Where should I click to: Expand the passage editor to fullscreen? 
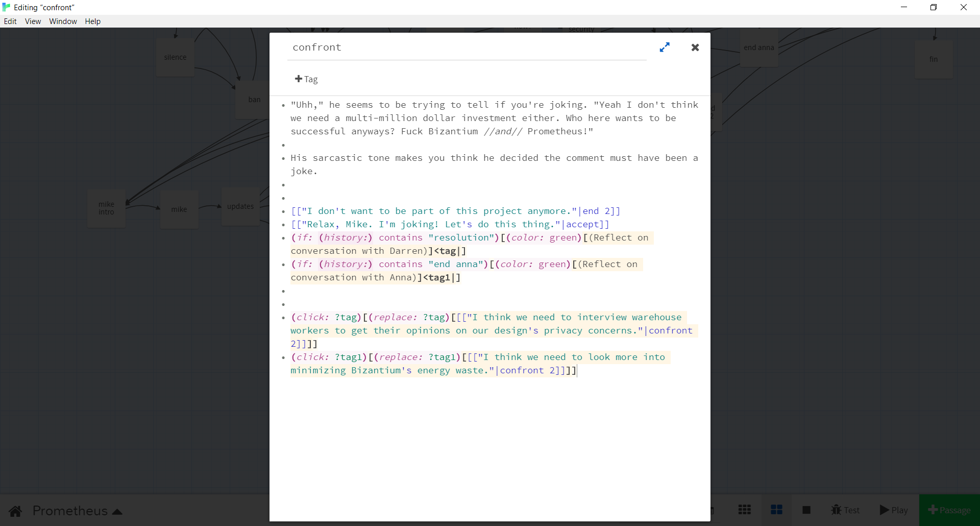coord(664,47)
